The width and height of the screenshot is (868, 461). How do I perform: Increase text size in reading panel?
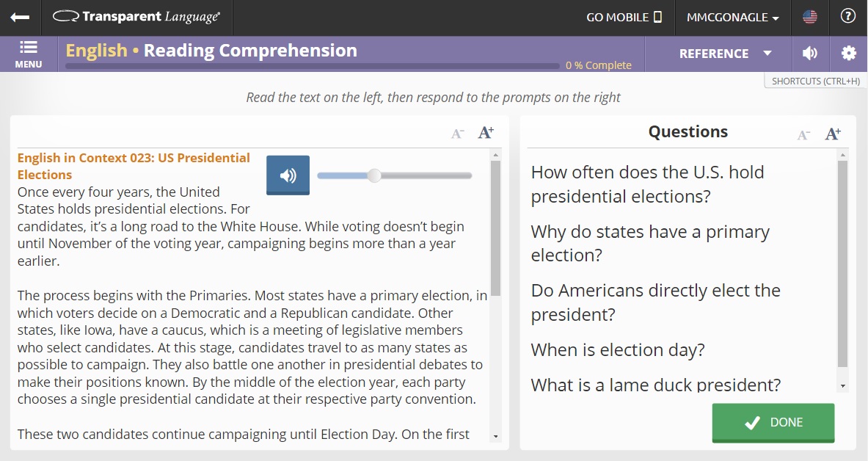tap(486, 133)
